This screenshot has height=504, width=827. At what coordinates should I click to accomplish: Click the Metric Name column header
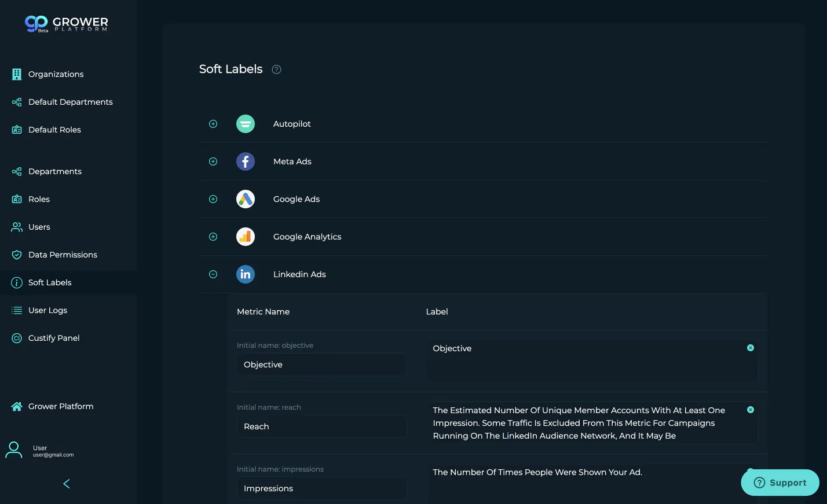tap(264, 311)
